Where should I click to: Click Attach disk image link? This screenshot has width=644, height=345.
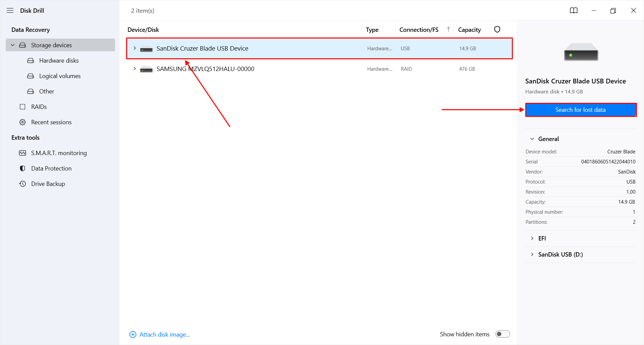click(x=164, y=335)
